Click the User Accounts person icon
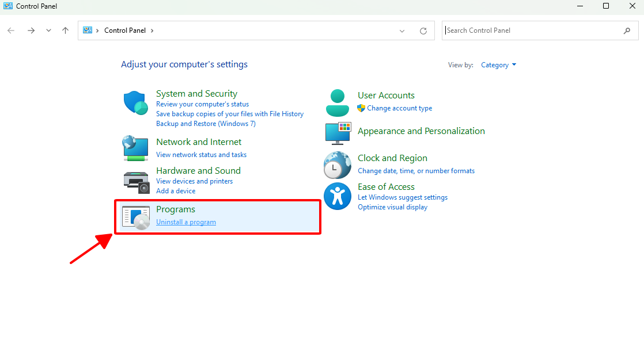This screenshot has width=644, height=340. click(337, 103)
